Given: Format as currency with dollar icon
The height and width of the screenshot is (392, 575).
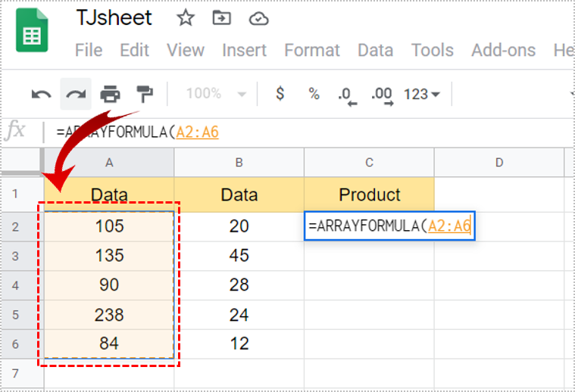Looking at the screenshot, I should [280, 94].
